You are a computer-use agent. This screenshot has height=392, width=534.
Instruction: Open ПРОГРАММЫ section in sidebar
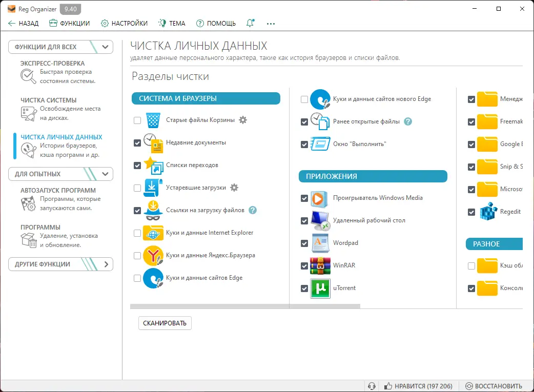coord(59,236)
